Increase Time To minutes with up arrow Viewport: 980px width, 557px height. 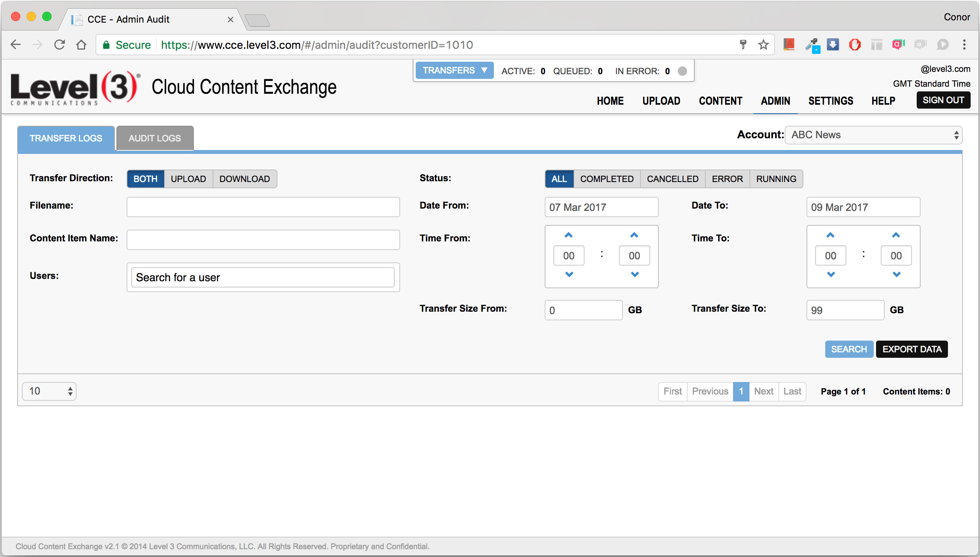[x=896, y=235]
